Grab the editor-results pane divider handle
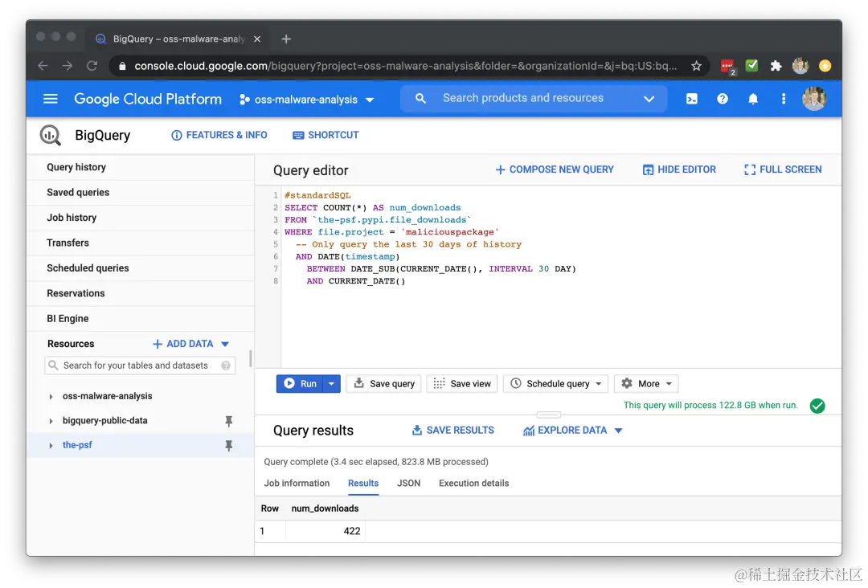The width and height of the screenshot is (868, 588). (x=549, y=414)
